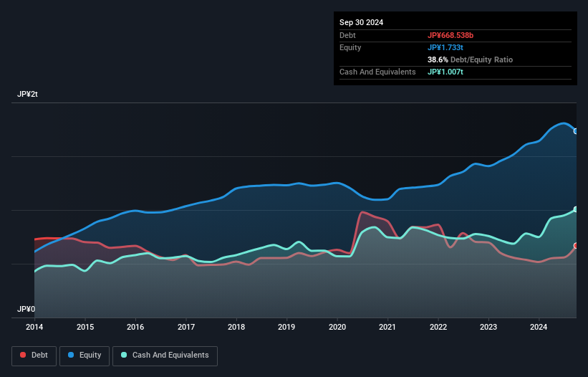This screenshot has height=377, width=588.
Task: Click the 2023 x-axis label
Action: click(x=488, y=327)
